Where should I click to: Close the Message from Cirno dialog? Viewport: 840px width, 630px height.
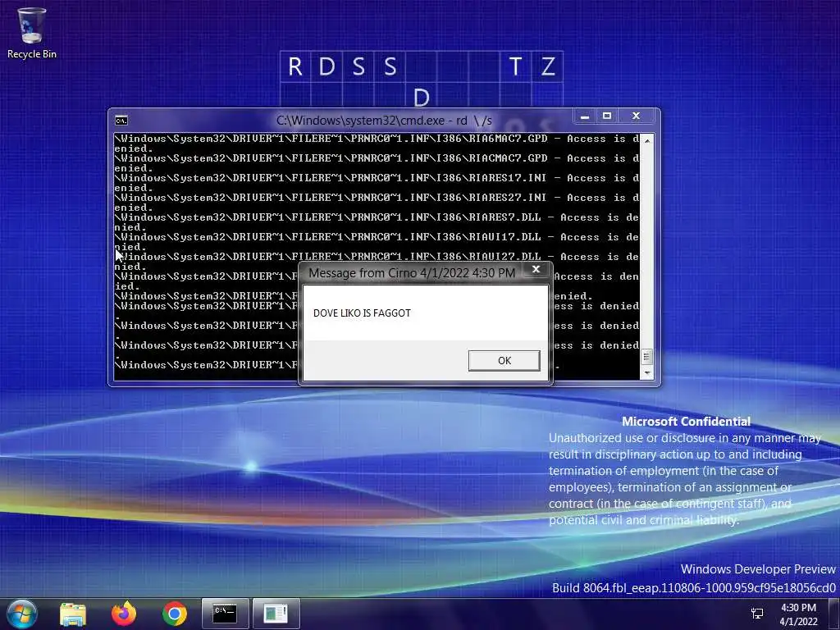[536, 269]
